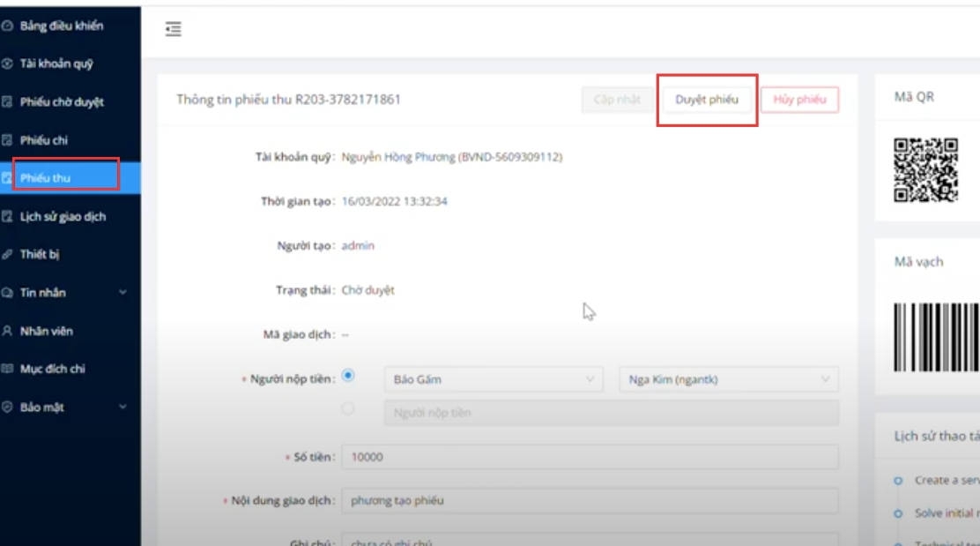Expand the Bảo mật submenu
Screen dimensions: 980x546
(122, 408)
